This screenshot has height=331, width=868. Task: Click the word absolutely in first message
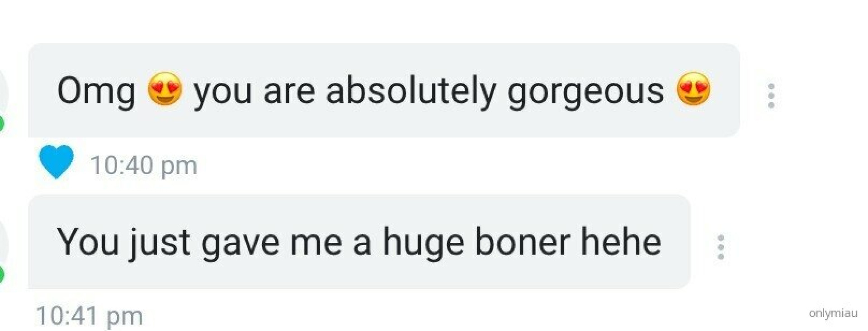pos(411,91)
